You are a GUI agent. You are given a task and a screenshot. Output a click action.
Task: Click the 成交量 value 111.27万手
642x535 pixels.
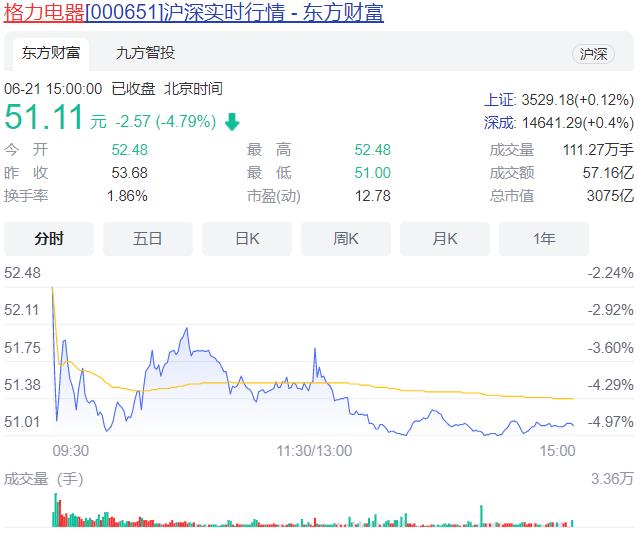pyautogui.click(x=598, y=150)
